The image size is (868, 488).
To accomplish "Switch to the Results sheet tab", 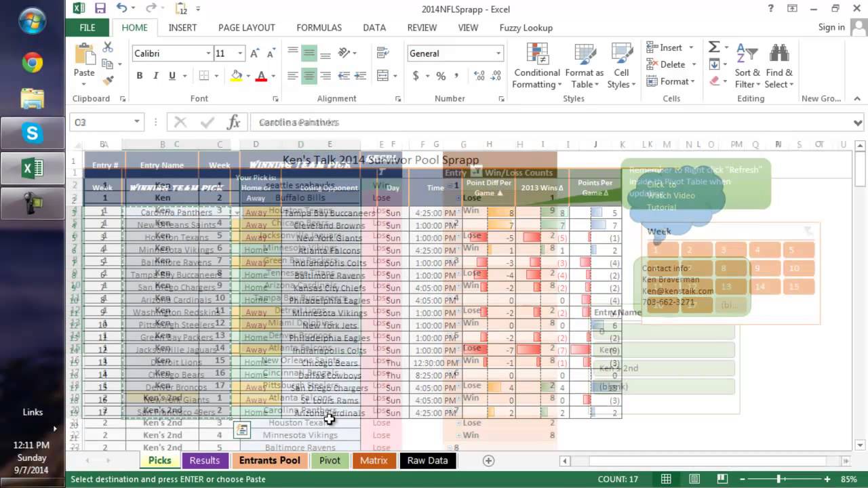I will (x=205, y=460).
